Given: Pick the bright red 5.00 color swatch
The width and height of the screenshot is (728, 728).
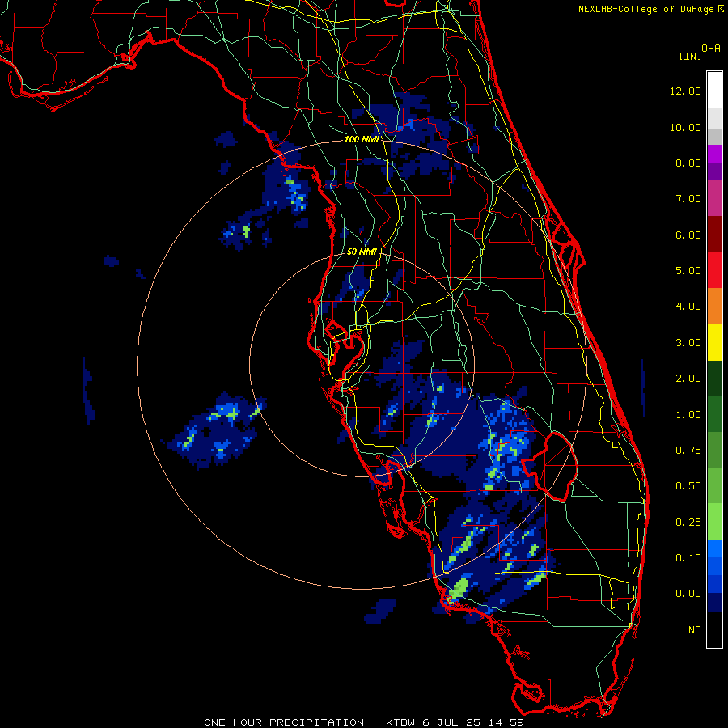Looking at the screenshot, I should pyautogui.click(x=714, y=270).
